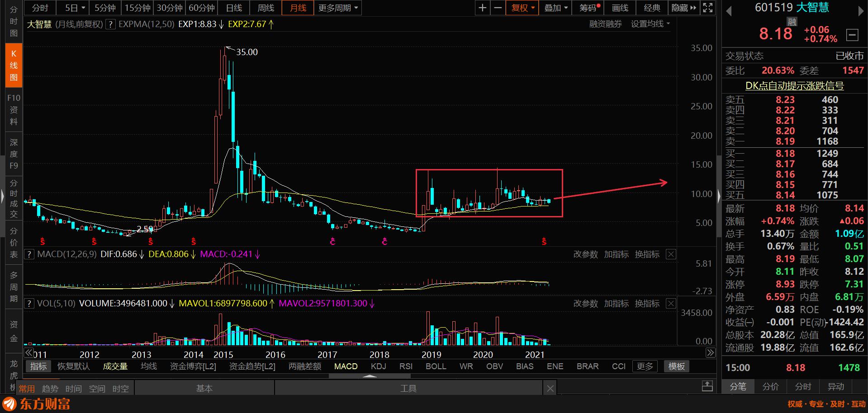Image resolution: width=868 pixels, height=413 pixels.
Task: Open 分时成交 in left sidebar
Action: 14,199
